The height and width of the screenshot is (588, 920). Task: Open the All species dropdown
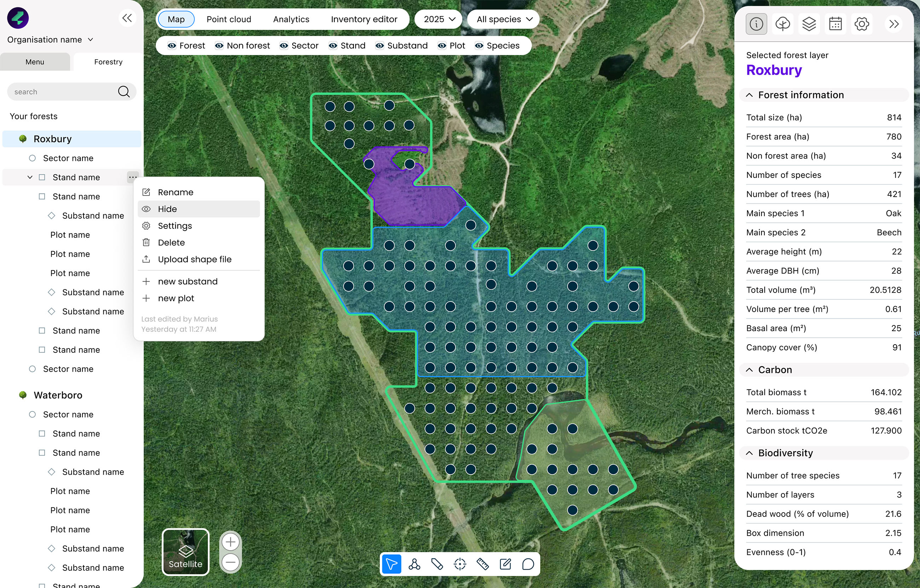[x=504, y=19]
